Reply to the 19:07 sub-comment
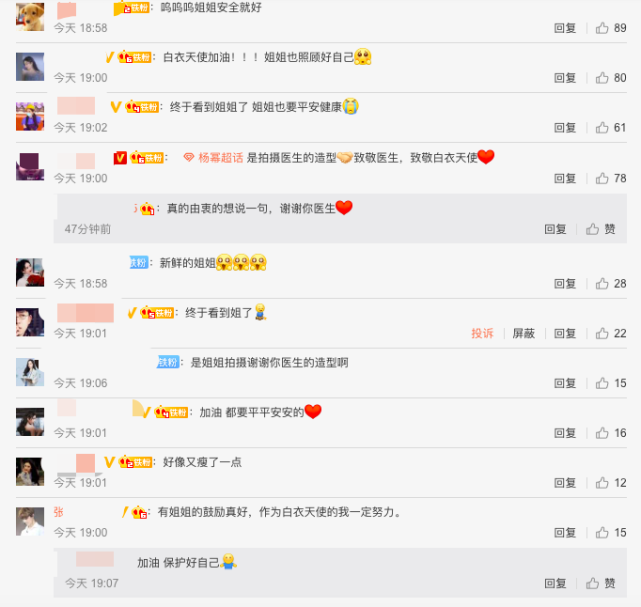The width and height of the screenshot is (641, 607). 555,583
